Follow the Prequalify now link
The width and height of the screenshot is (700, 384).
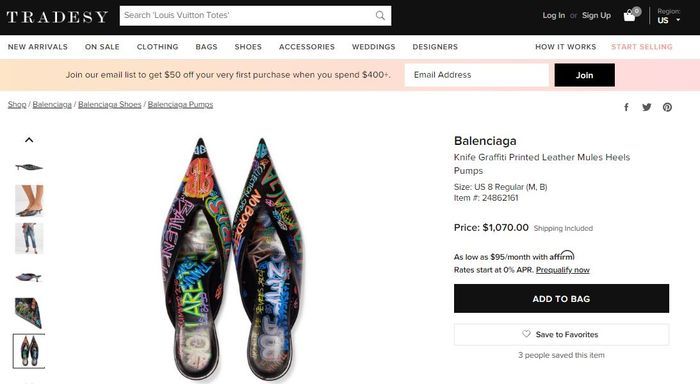[x=562, y=270]
